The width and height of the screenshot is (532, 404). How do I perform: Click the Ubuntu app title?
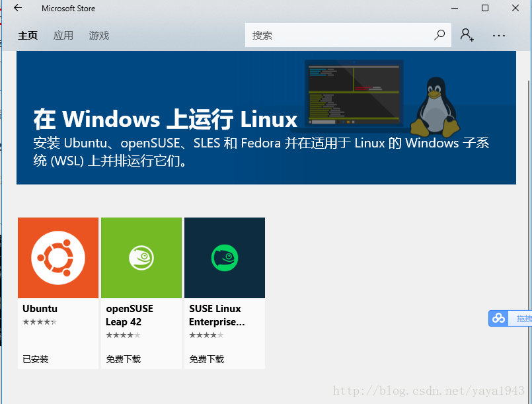(40, 309)
